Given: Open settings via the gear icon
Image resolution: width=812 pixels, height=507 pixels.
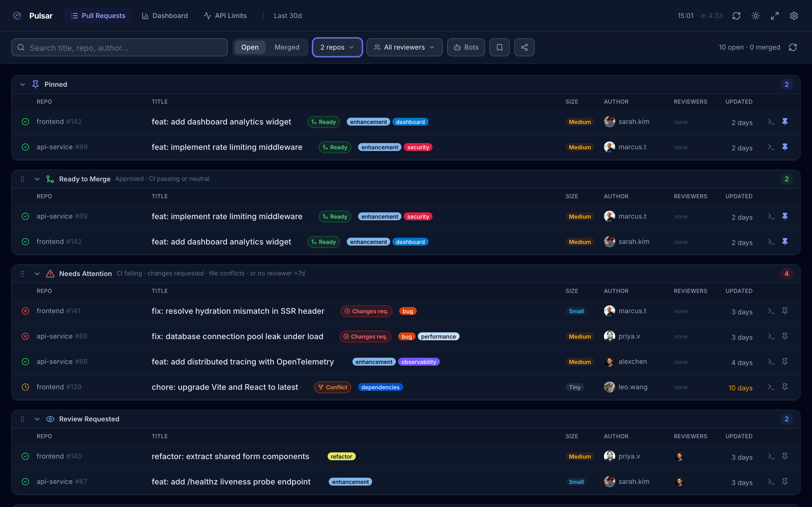Looking at the screenshot, I should (794, 15).
